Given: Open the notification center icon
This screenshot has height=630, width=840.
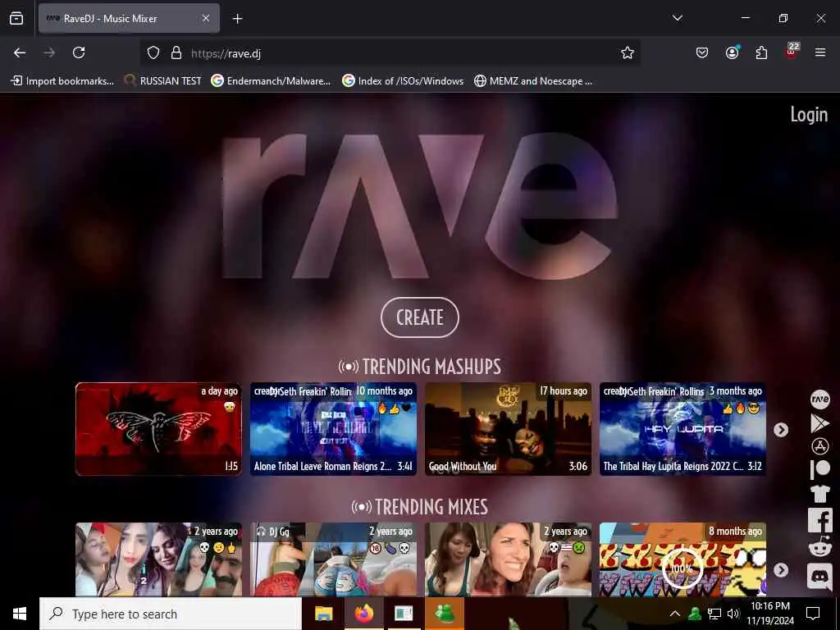Looking at the screenshot, I should [813, 614].
